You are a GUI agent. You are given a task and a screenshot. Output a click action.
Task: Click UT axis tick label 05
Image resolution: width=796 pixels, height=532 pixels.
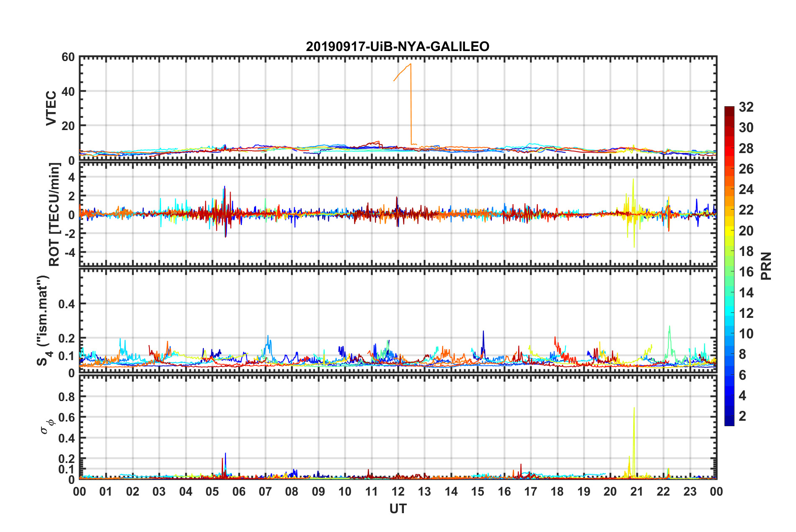coord(212,491)
